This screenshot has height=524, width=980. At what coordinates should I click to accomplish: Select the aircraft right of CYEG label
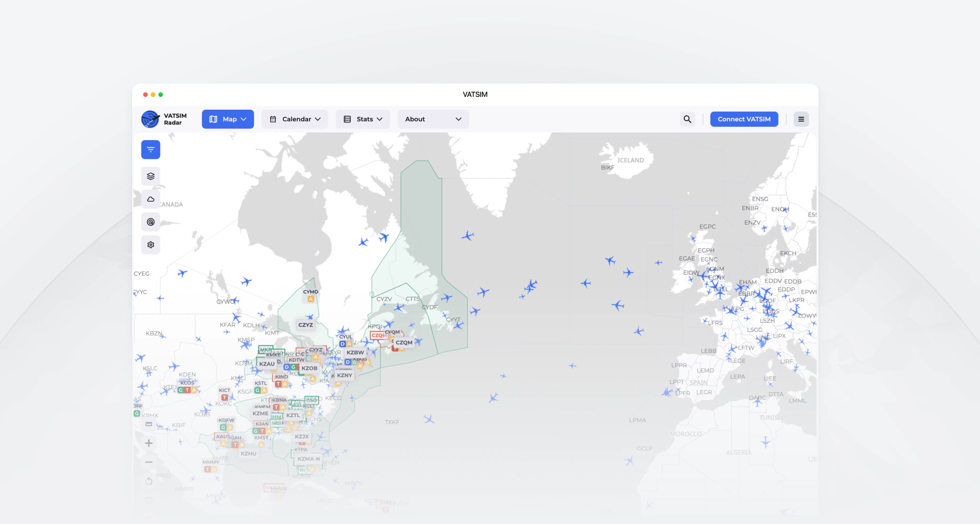[x=182, y=273]
